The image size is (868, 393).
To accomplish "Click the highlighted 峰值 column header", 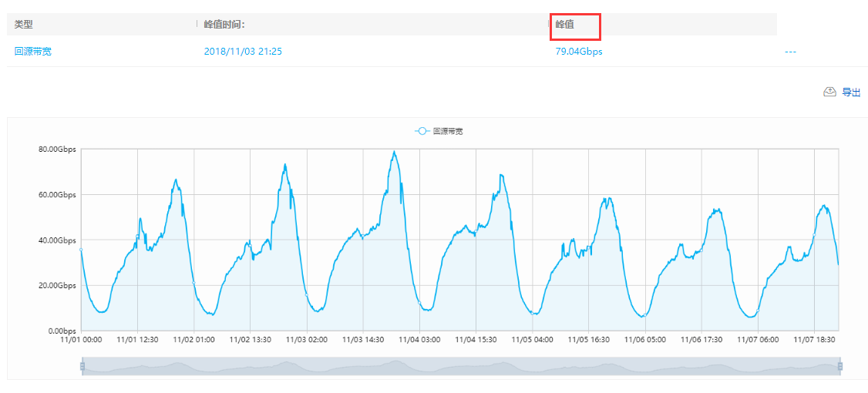I will coord(565,25).
